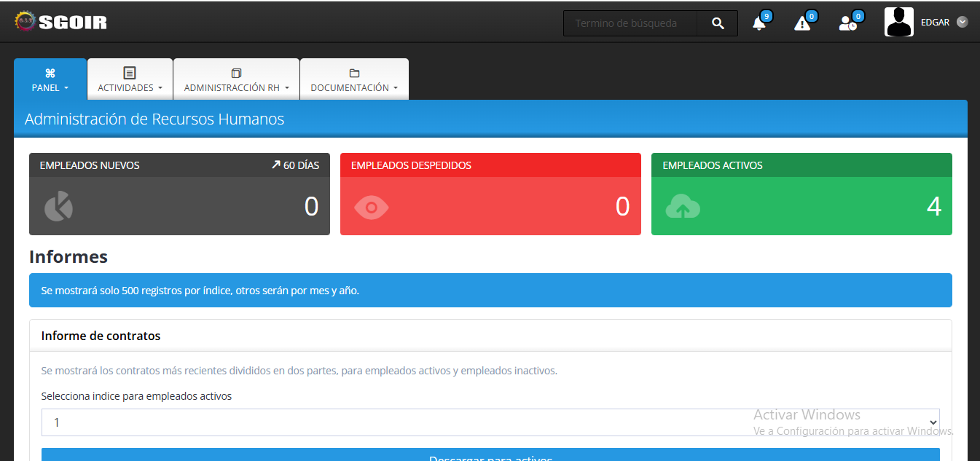The height and width of the screenshot is (461, 980).
Task: Click the EDGAR profile avatar
Action: (898, 22)
